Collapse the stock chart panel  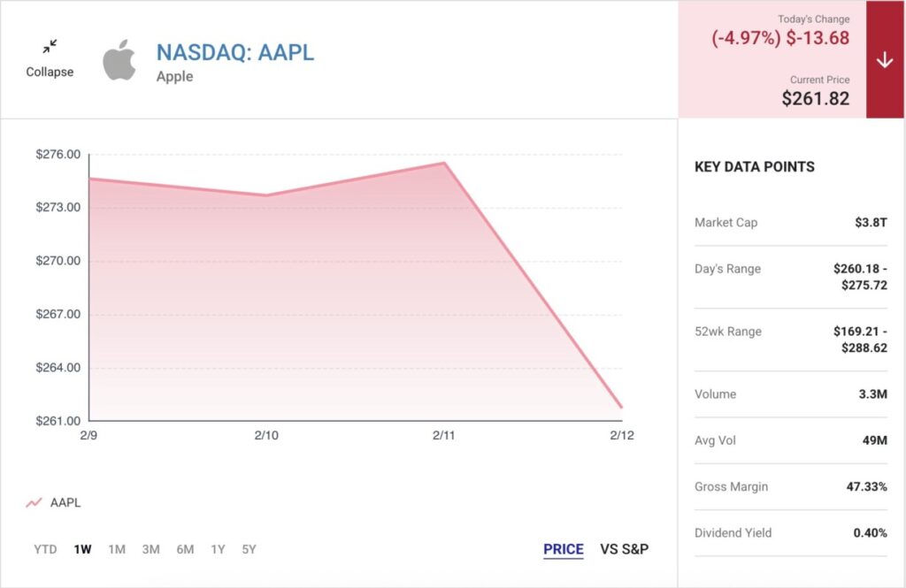point(50,57)
